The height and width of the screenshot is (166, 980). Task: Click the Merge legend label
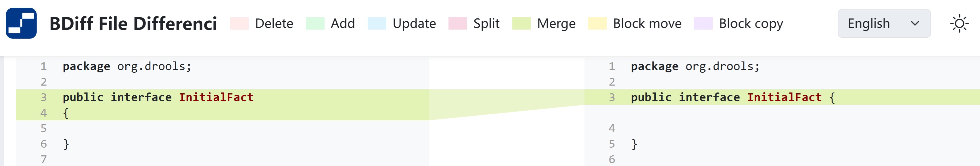556,24
